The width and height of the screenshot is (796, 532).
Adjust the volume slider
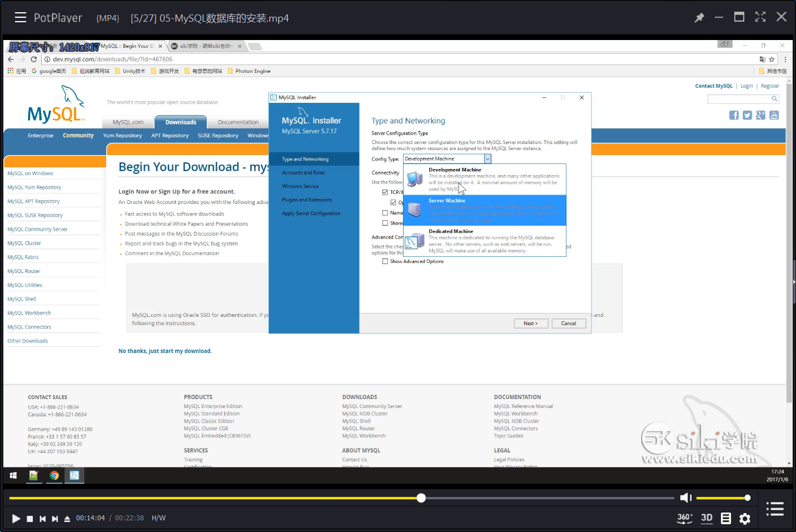(x=723, y=498)
